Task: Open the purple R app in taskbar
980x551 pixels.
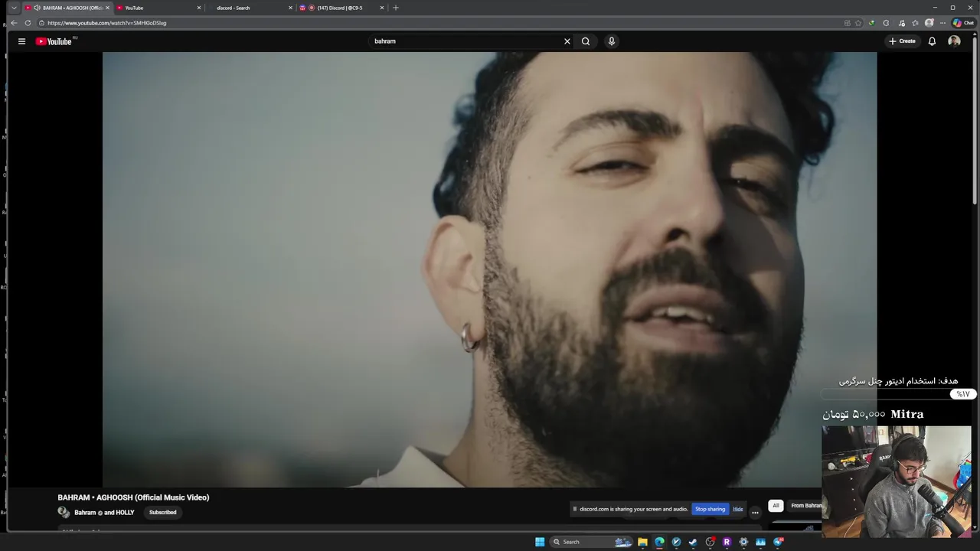Action: 727,542
